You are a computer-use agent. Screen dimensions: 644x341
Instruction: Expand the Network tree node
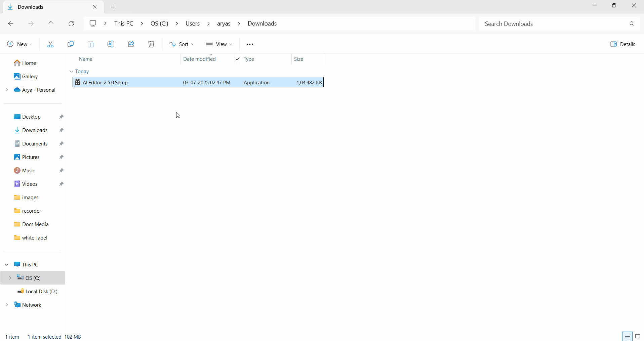pos(7,305)
